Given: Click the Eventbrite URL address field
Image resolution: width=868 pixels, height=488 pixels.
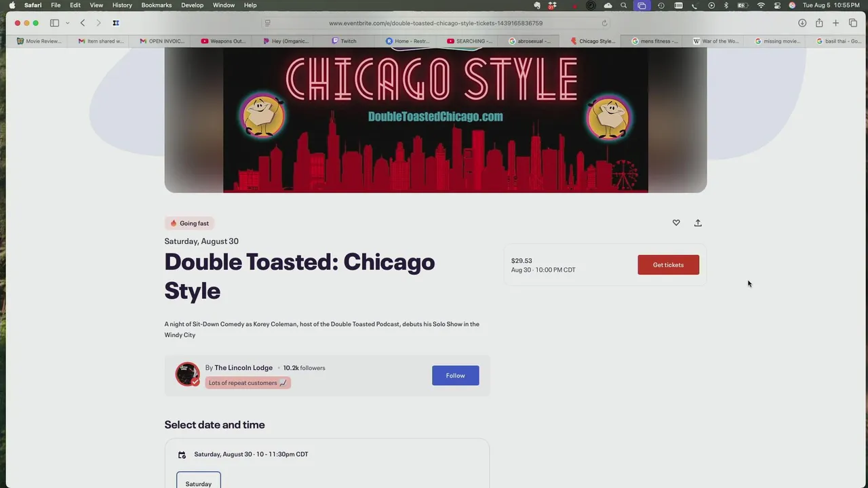Looking at the screenshot, I should pos(435,23).
